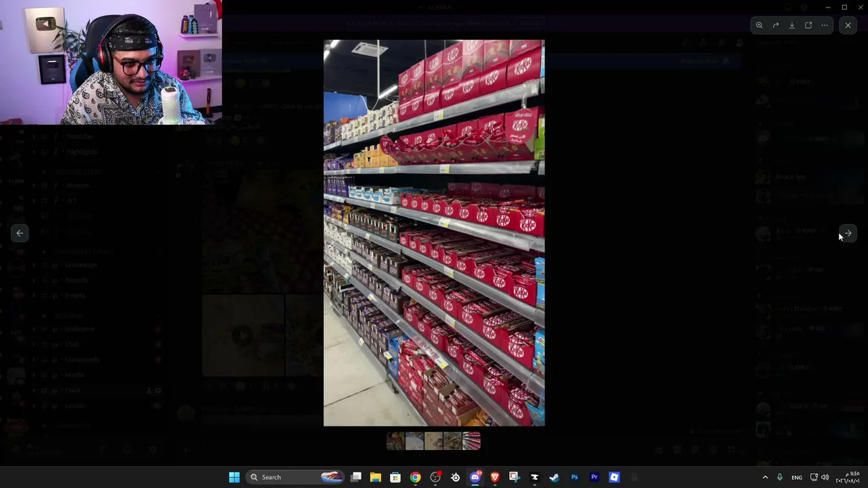
Task: Switch to Discord on the taskbar
Action: coord(475,477)
